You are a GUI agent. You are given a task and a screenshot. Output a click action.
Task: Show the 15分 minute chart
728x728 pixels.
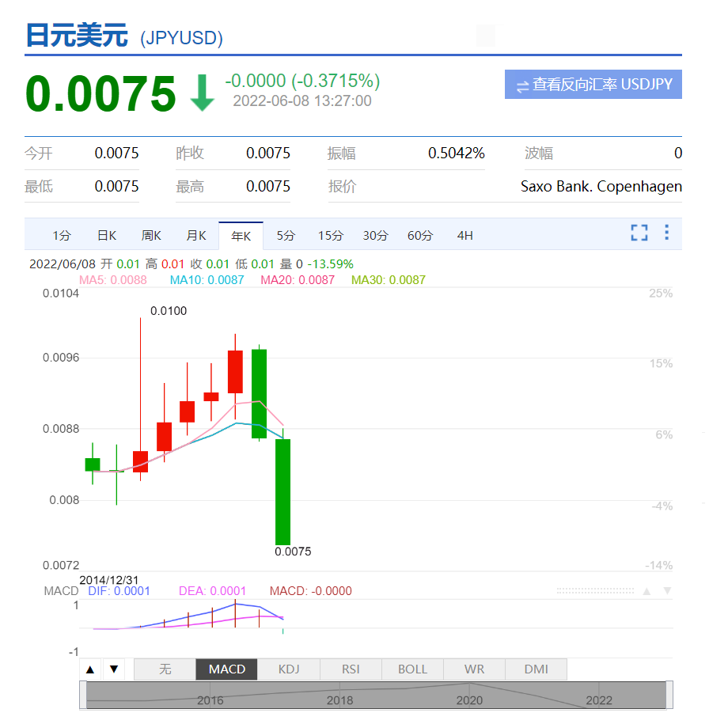click(x=331, y=236)
